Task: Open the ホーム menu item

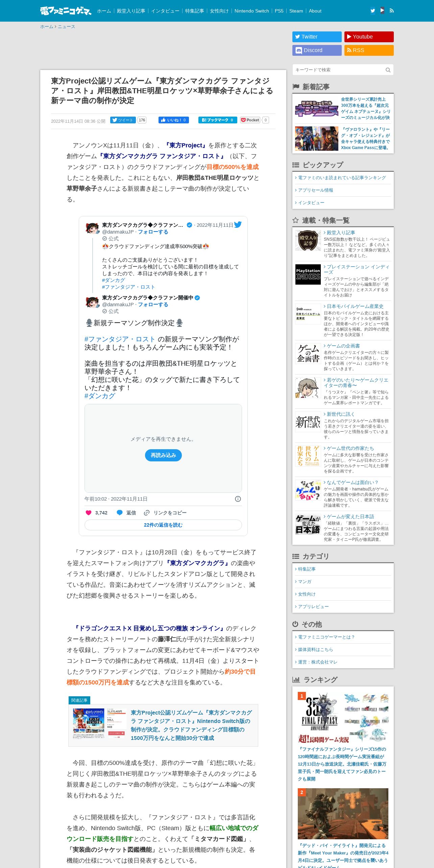Action: 104,11
